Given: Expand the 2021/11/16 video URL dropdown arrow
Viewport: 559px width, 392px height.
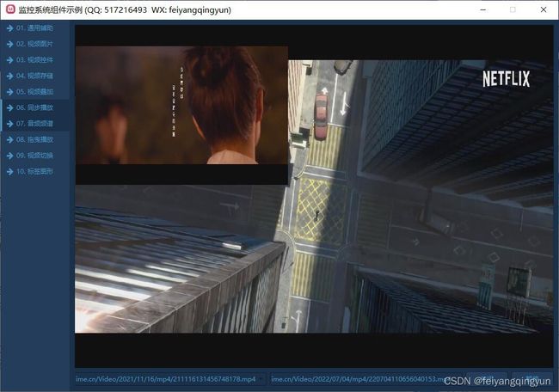Looking at the screenshot, I should coord(262,379).
